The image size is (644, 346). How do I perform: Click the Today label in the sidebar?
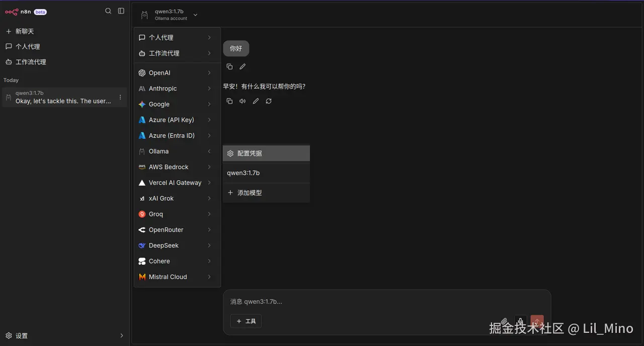tap(11, 80)
